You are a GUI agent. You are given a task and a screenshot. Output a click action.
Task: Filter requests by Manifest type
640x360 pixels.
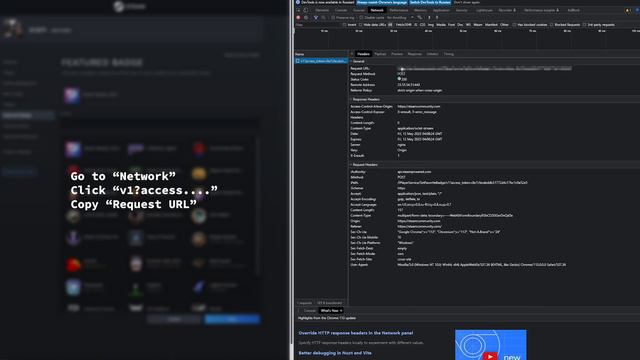coord(491,25)
